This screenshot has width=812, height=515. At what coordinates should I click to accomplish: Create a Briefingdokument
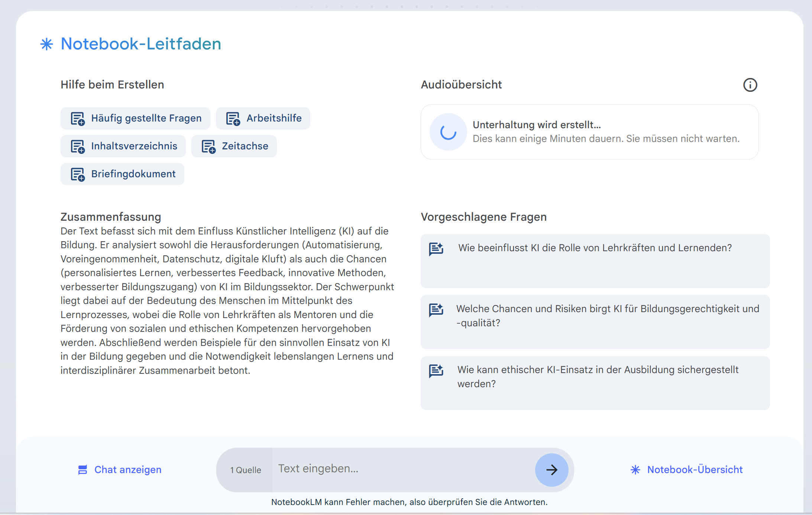point(123,174)
